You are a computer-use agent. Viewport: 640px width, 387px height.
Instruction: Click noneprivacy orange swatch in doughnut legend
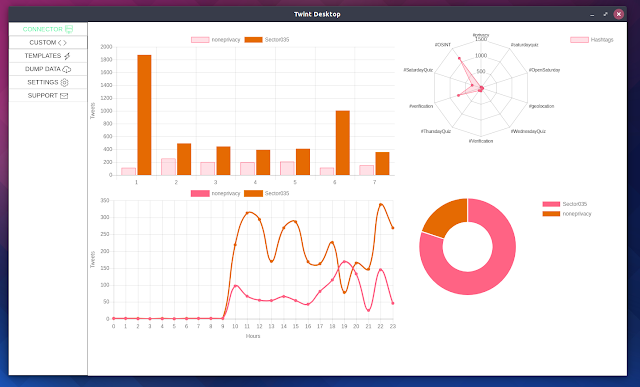click(551, 214)
